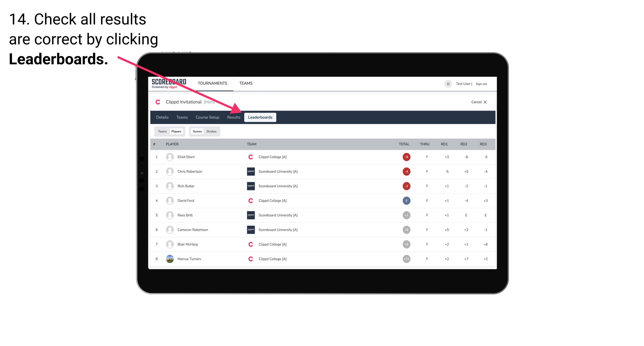Click the Teams navigation tab
644x346 pixels.
[181, 117]
